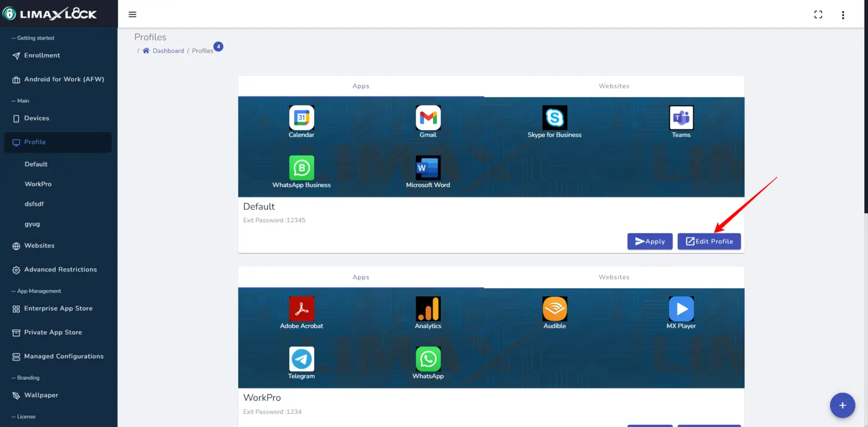The height and width of the screenshot is (427, 868).
Task: Click the Exit Password :12345 text
Action: (x=274, y=221)
